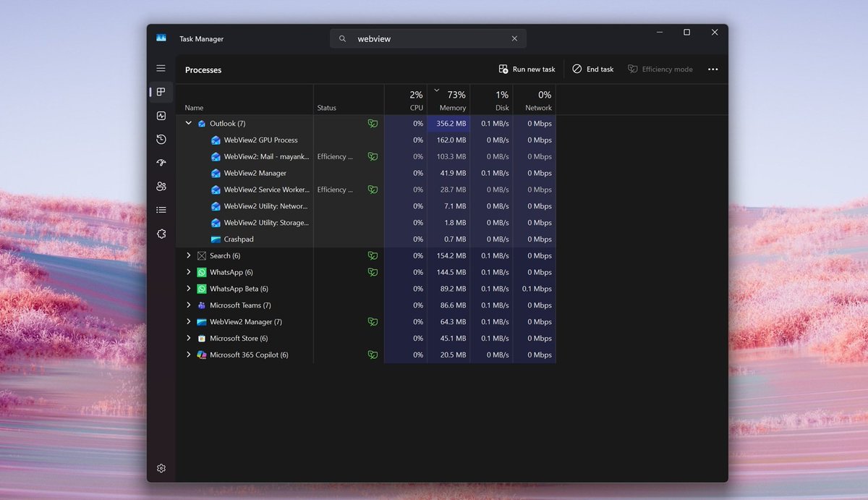Expand the Microsoft Teams (7) group

pos(189,305)
